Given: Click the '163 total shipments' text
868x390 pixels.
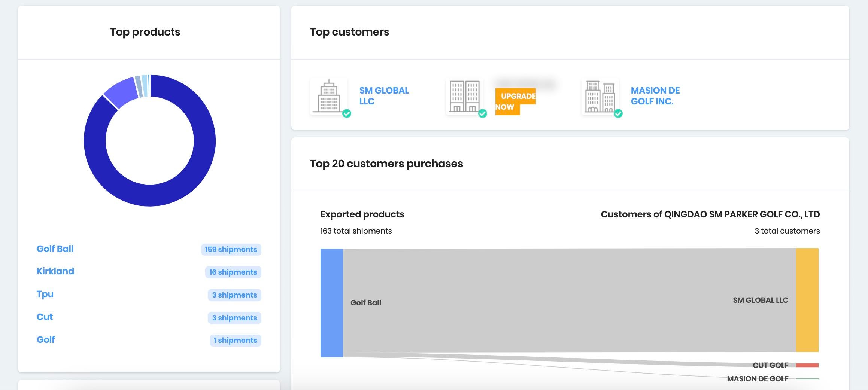Looking at the screenshot, I should tap(356, 231).
